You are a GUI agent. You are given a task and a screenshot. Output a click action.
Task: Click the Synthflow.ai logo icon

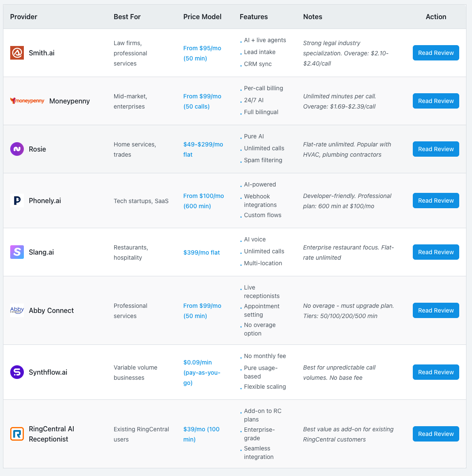17,372
